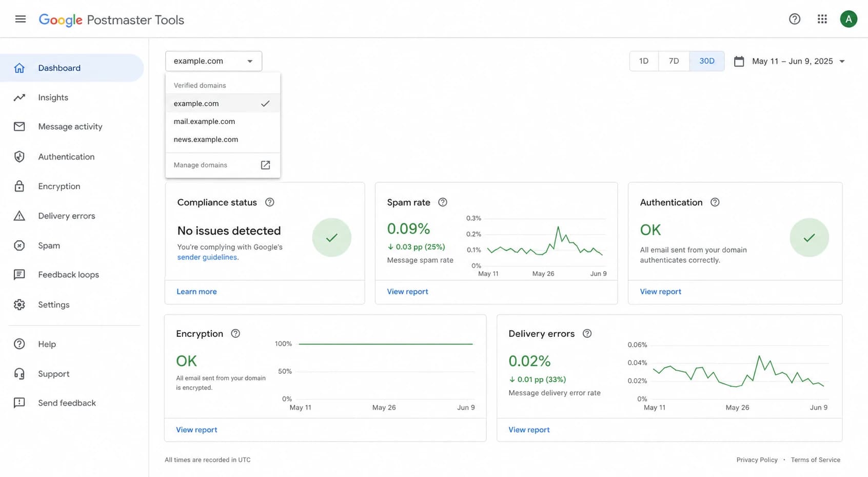This screenshot has height=477, width=868.
Task: Go to Dashboard in sidebar
Action: point(72,68)
